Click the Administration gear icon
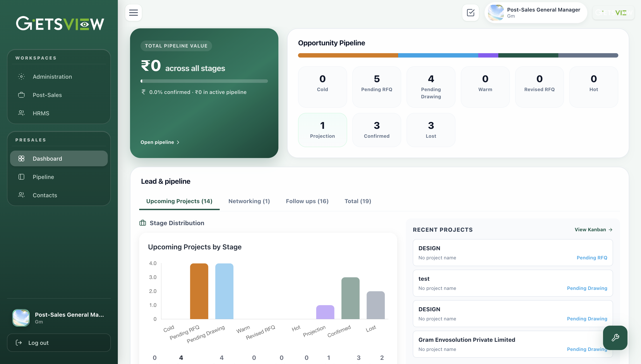Screen dimensions: 641x364 tap(21, 77)
